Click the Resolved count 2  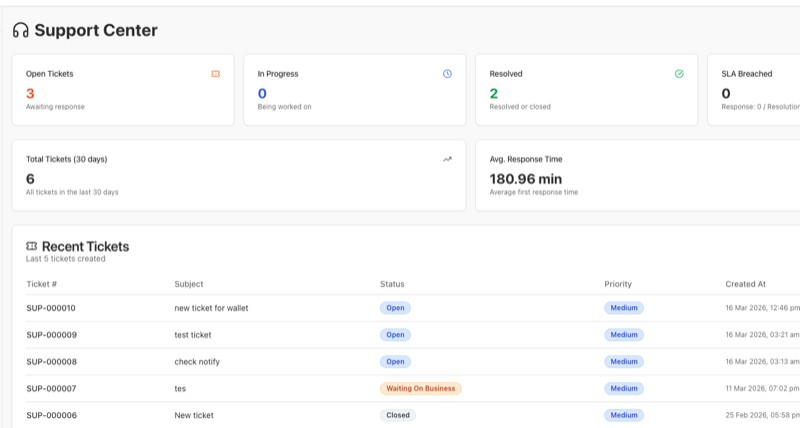tap(493, 93)
